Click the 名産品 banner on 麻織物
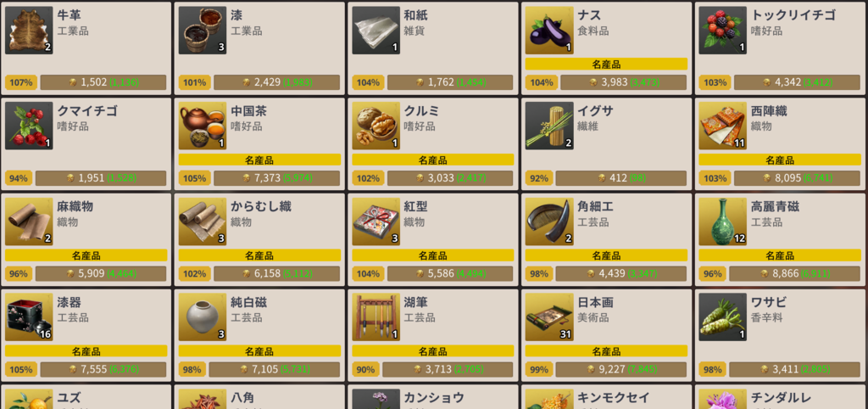 coord(86,255)
